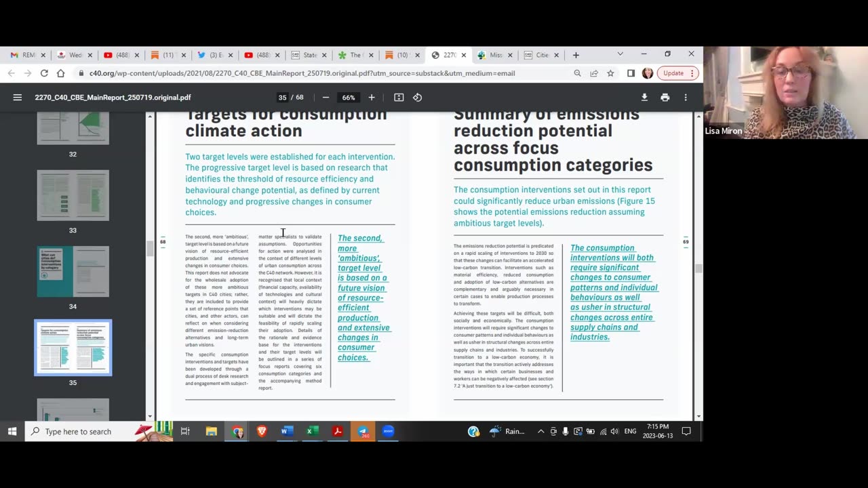This screenshot has height=488, width=868.
Task: Click the 'Targets for consumption climate action' heading
Action: pyautogui.click(x=286, y=123)
